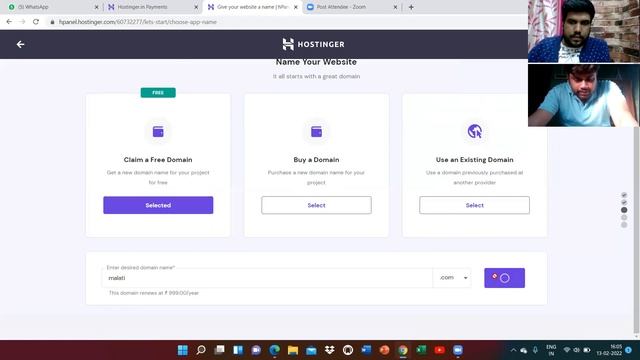Click browser back arrow
The width and height of the screenshot is (640, 360).
(9, 22)
